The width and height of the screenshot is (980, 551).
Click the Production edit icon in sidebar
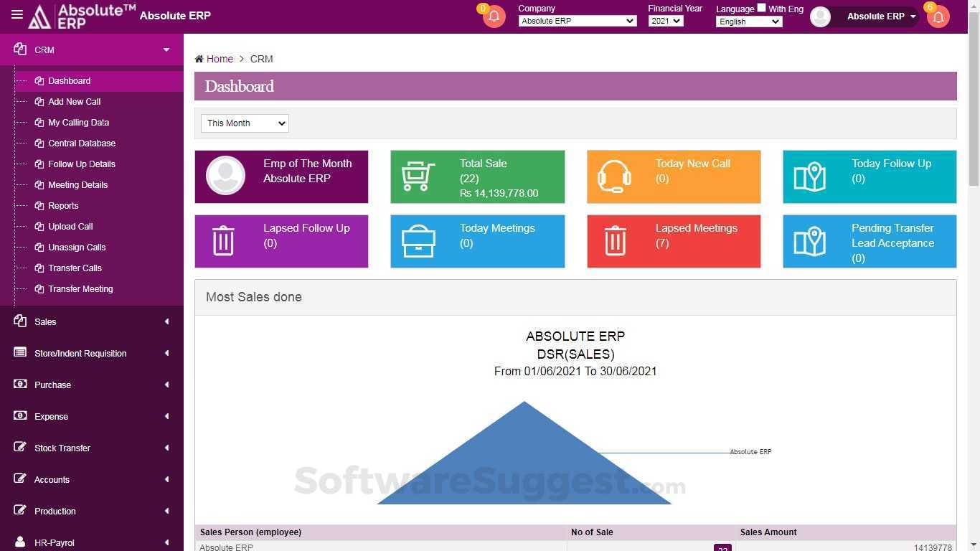[x=20, y=510]
